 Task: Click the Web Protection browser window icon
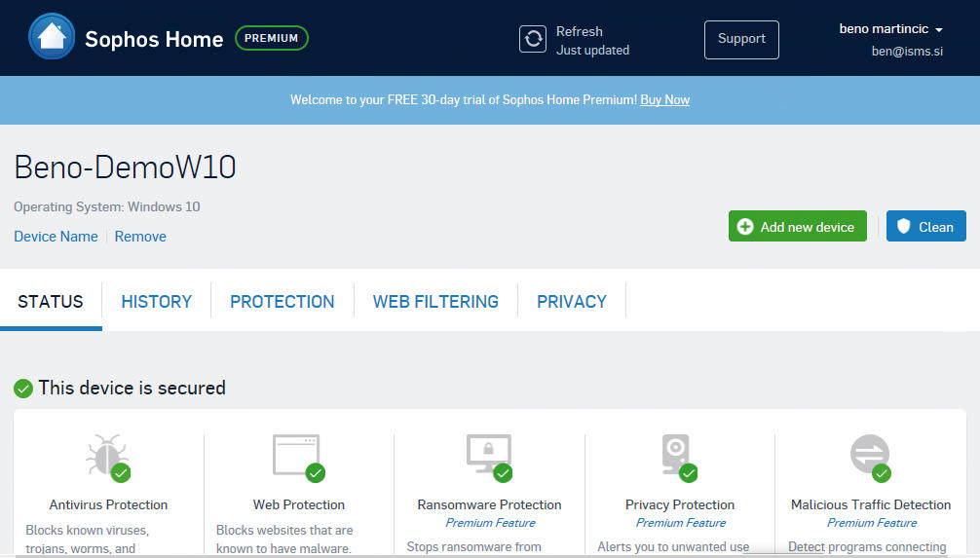(299, 458)
